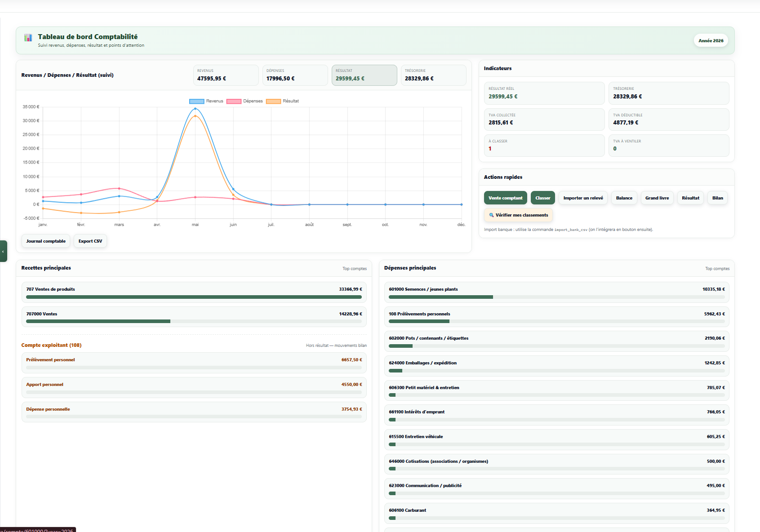Open the TVA À VENTILER indicator

669,146
